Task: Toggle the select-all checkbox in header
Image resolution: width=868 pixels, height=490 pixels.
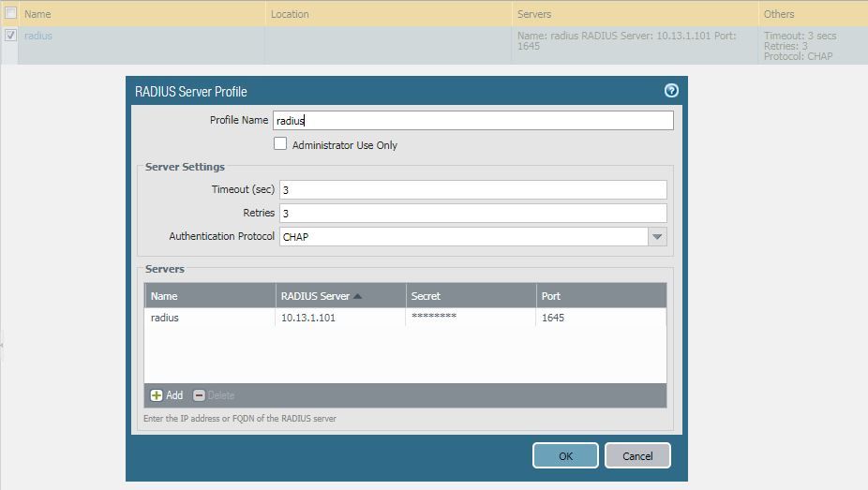Action: (10, 13)
